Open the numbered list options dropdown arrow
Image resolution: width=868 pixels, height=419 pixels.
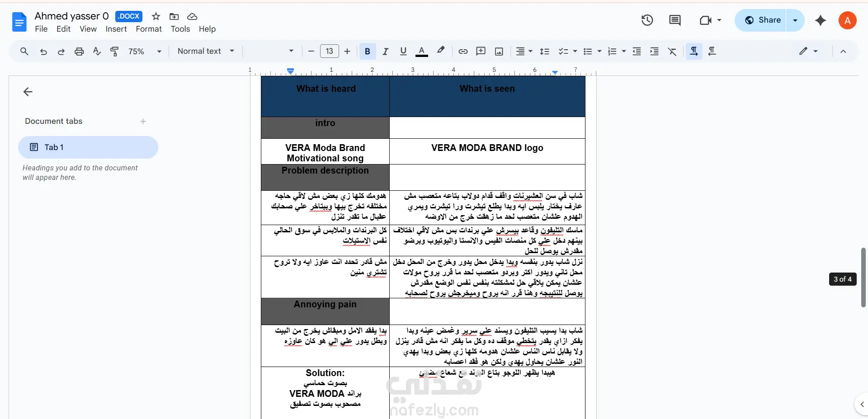click(x=624, y=52)
